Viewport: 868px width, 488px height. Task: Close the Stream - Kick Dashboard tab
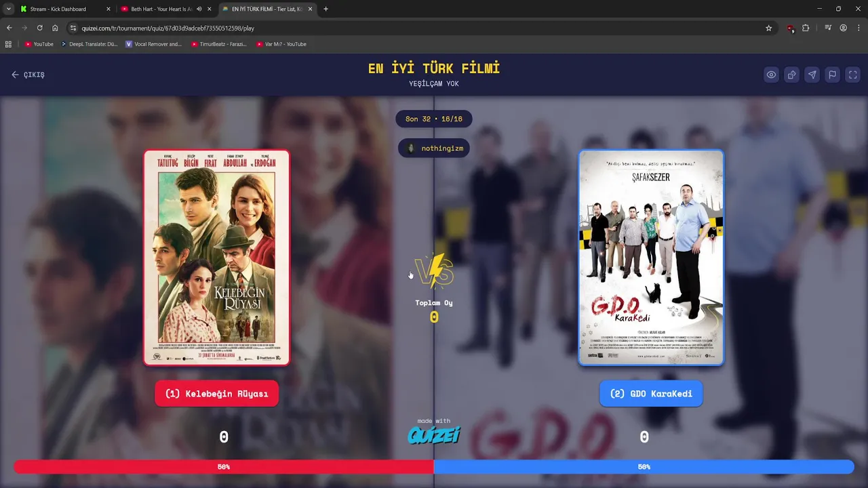[x=108, y=9]
